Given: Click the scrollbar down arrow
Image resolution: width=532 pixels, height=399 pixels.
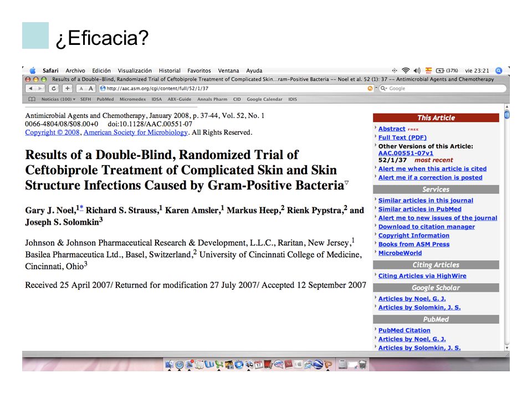Looking at the screenshot, I should click(x=507, y=348).
